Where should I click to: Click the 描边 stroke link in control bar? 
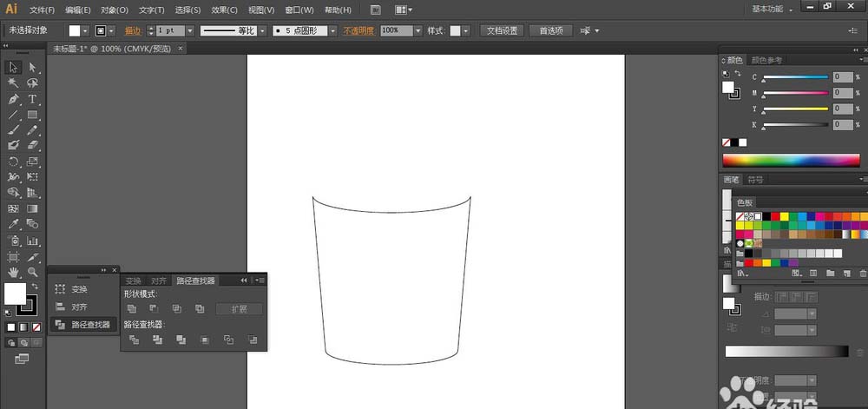pos(132,31)
